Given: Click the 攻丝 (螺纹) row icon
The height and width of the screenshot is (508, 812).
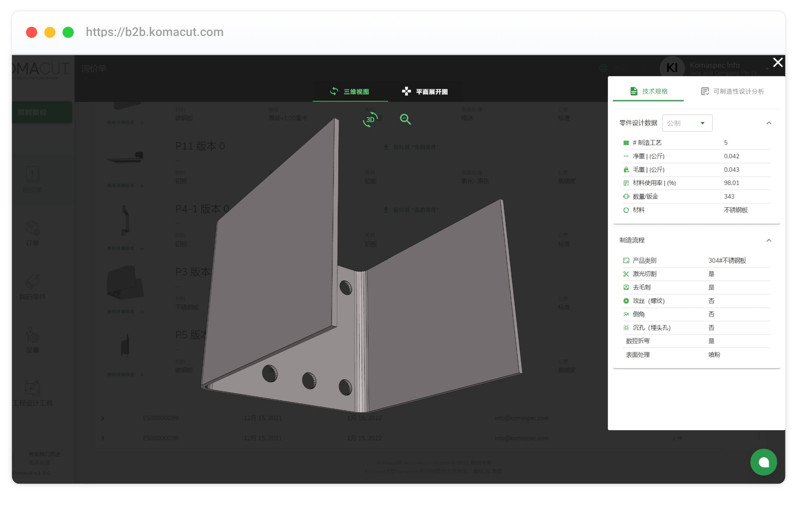Looking at the screenshot, I should [626, 301].
